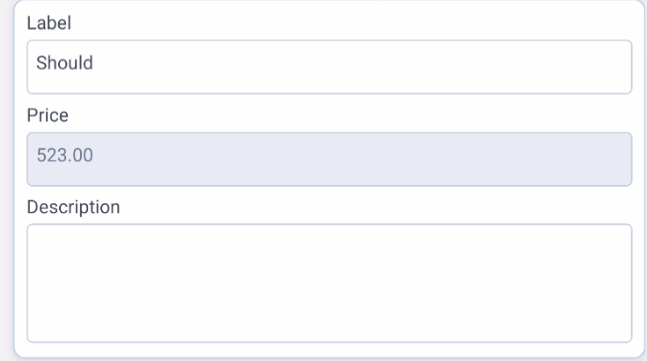Click the center of the Description text area
The image size is (647, 361).
click(329, 283)
